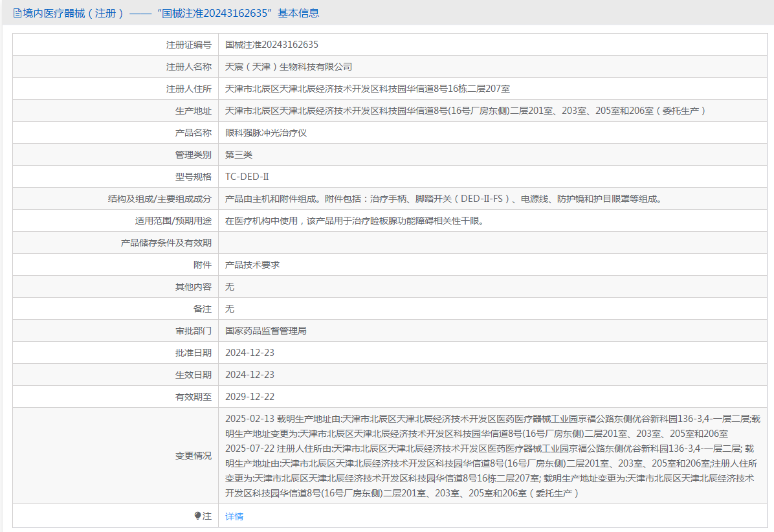Select registrant name 天宸（天津）生物科技有限公司

289,67
